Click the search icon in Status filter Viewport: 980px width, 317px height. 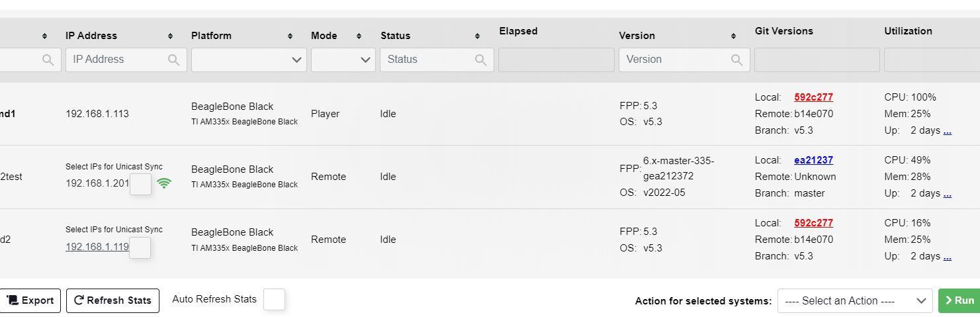(x=481, y=60)
